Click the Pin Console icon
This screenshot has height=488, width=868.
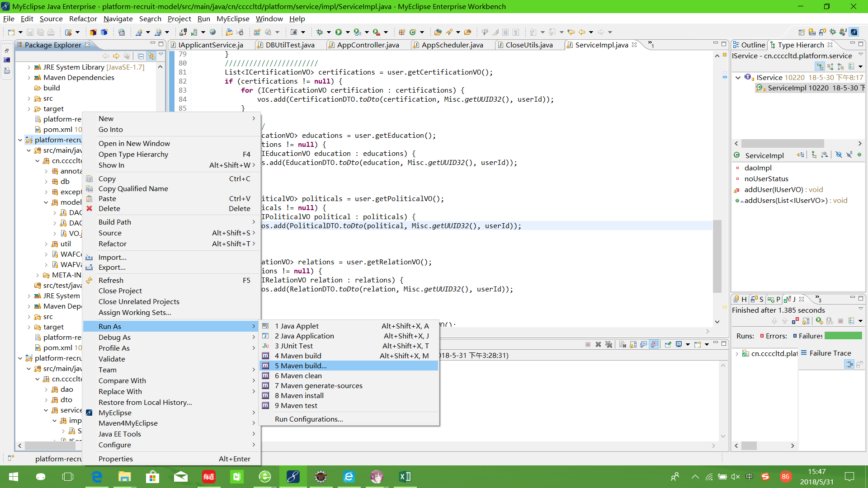[x=668, y=344]
